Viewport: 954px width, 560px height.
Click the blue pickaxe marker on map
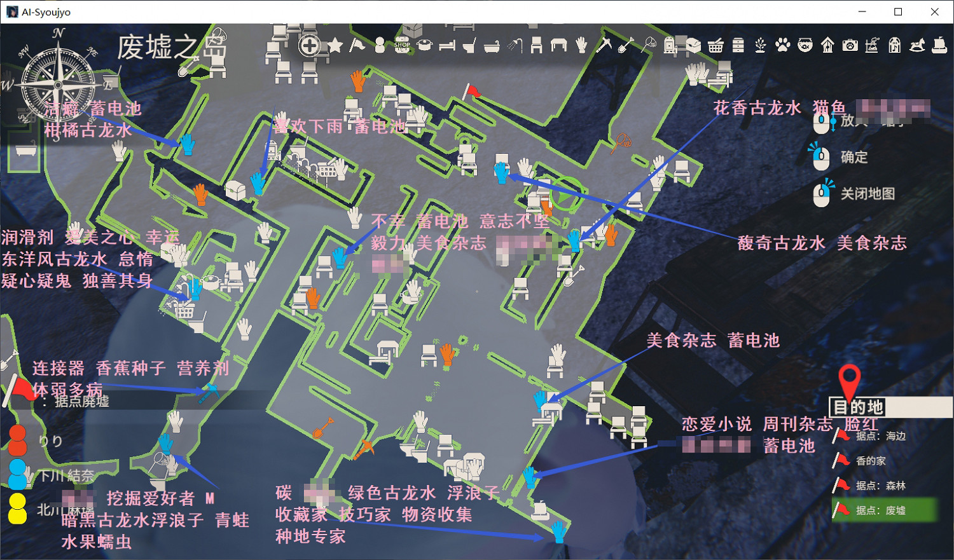pyautogui.click(x=209, y=391)
